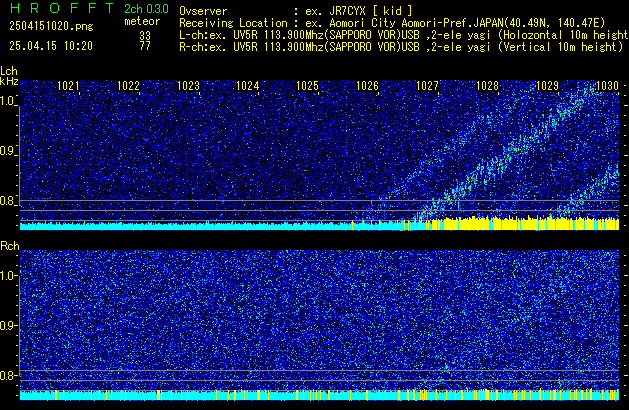Click time marker 1023

pyautogui.click(x=188, y=86)
